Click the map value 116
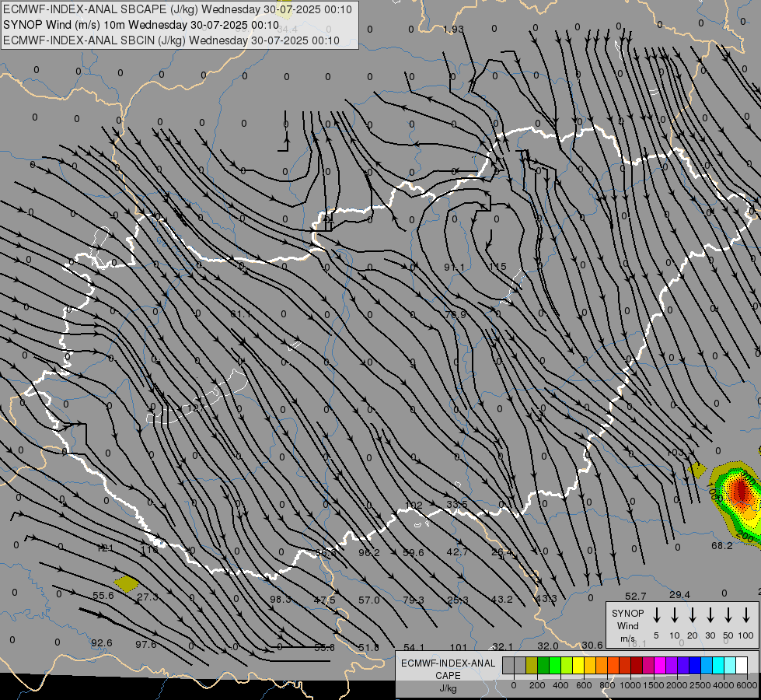This screenshot has width=761, height=700. [x=149, y=549]
